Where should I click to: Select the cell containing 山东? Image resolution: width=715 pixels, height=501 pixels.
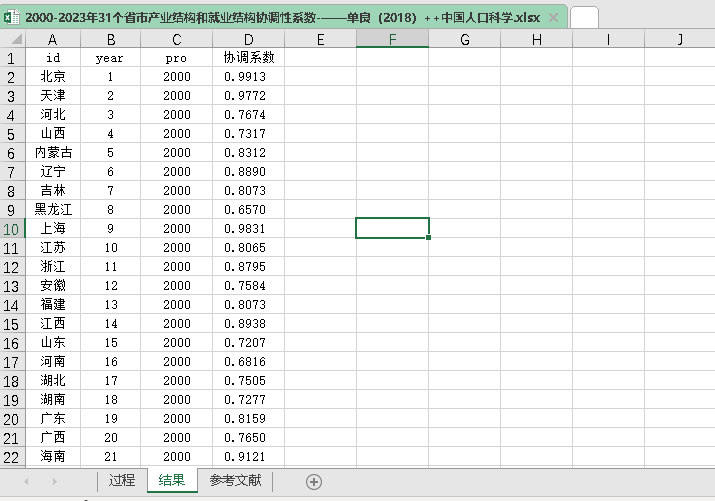pyautogui.click(x=53, y=342)
